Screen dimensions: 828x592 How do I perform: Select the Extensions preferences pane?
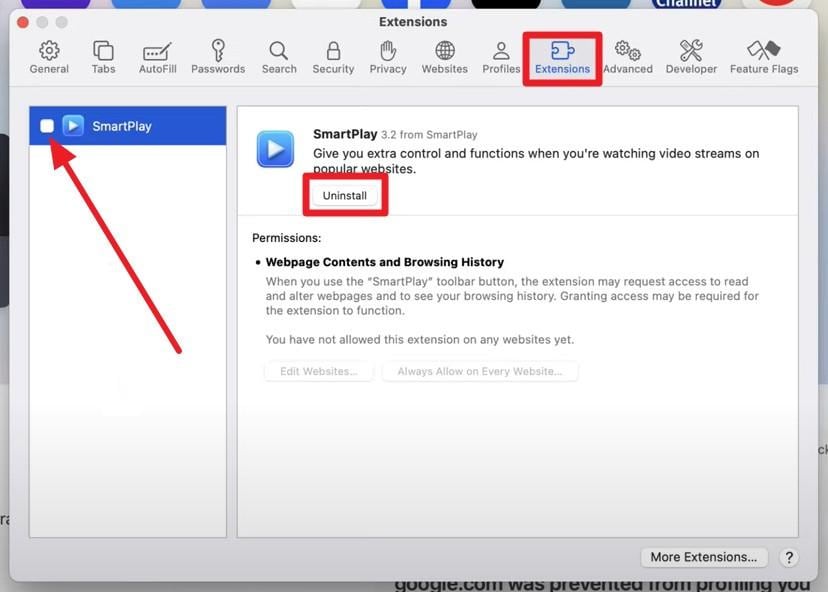562,57
